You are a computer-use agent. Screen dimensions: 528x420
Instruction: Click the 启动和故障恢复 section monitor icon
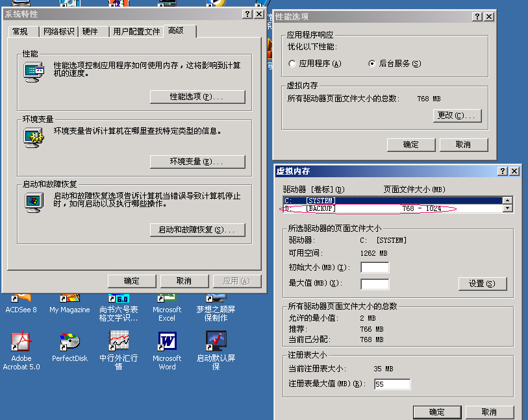click(x=34, y=203)
